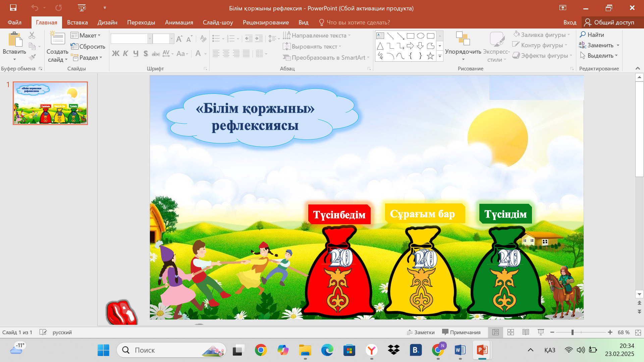Click the Save icon in quick access toolbar

13,8
